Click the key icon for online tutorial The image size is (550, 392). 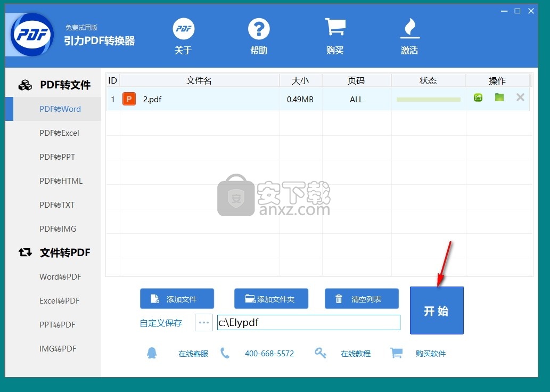point(320,353)
